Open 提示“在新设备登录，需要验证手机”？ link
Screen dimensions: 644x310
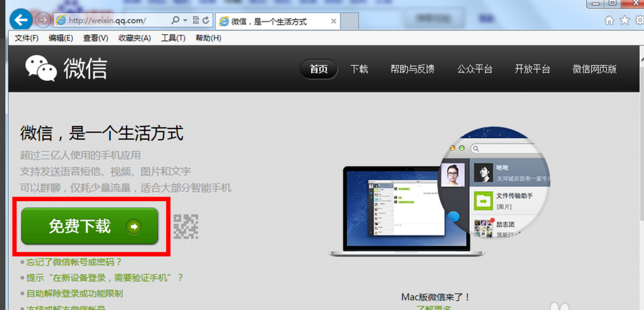(105, 278)
